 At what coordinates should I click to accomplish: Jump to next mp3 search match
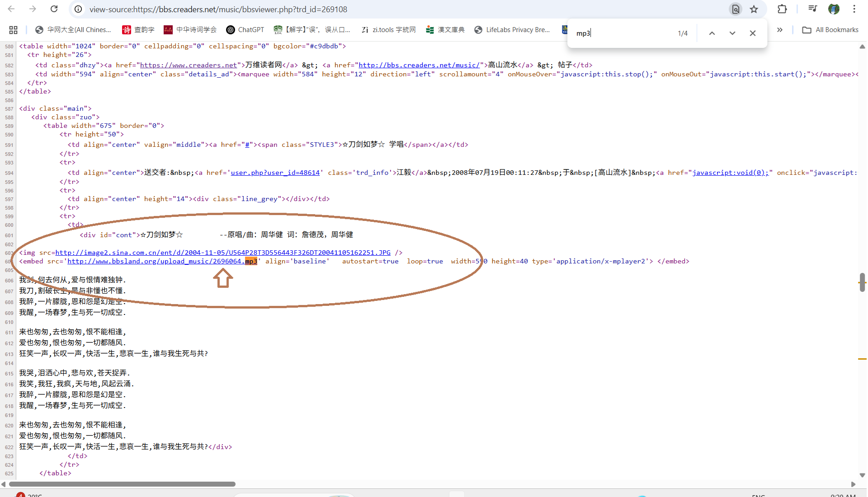tap(732, 33)
